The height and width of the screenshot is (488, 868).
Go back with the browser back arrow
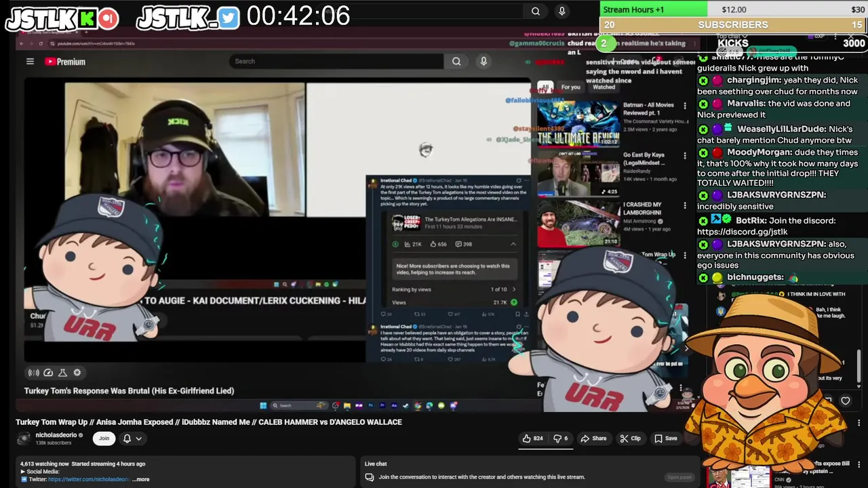tap(21, 43)
